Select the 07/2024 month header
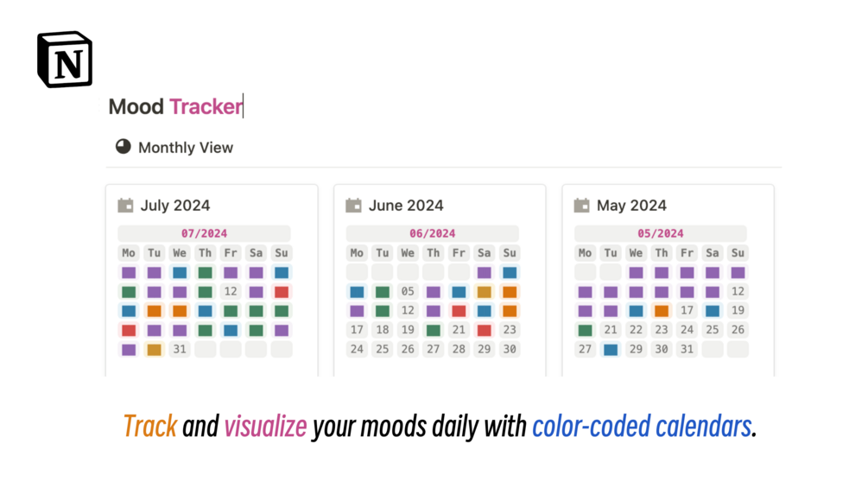The image size is (868, 488). pyautogui.click(x=204, y=233)
